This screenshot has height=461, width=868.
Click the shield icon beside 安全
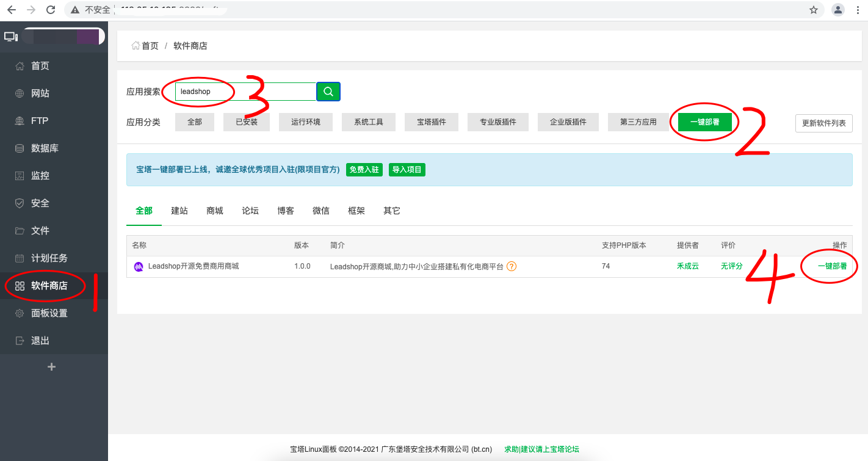coord(20,203)
